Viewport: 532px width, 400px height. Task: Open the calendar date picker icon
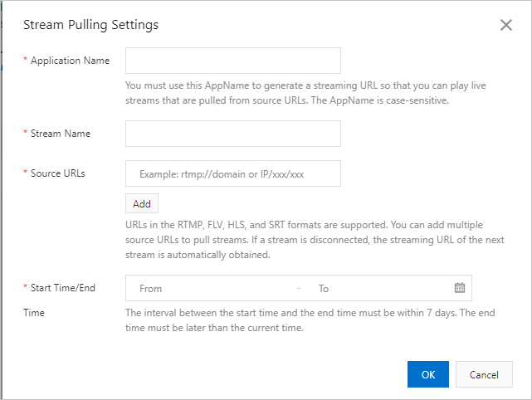click(460, 288)
